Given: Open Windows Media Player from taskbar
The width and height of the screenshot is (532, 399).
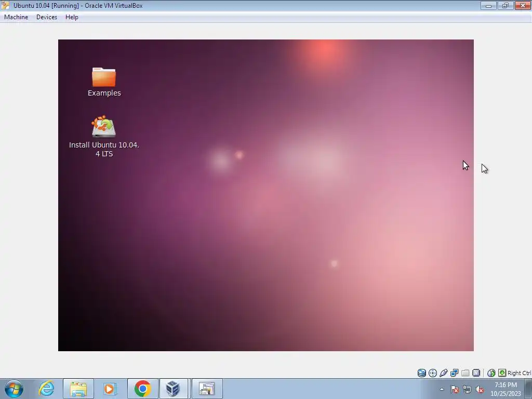Looking at the screenshot, I should (110, 389).
